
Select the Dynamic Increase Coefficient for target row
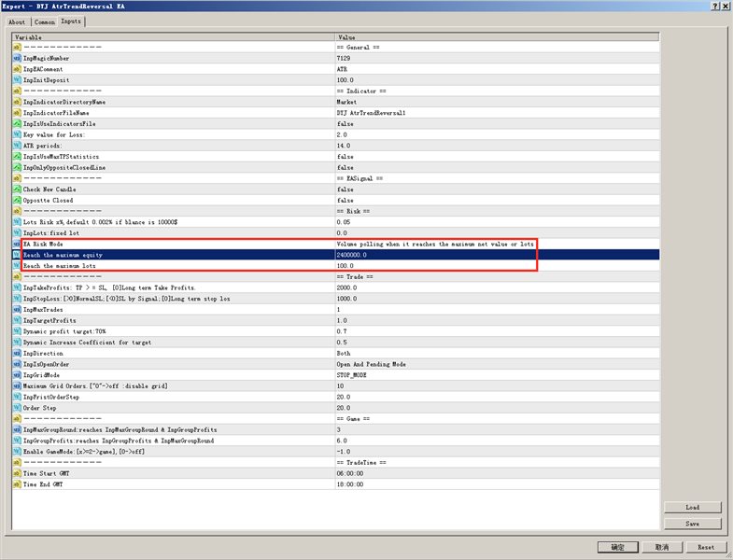point(335,343)
